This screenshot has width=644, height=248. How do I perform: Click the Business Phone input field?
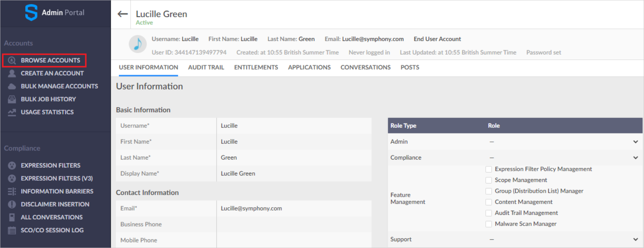[x=294, y=224]
